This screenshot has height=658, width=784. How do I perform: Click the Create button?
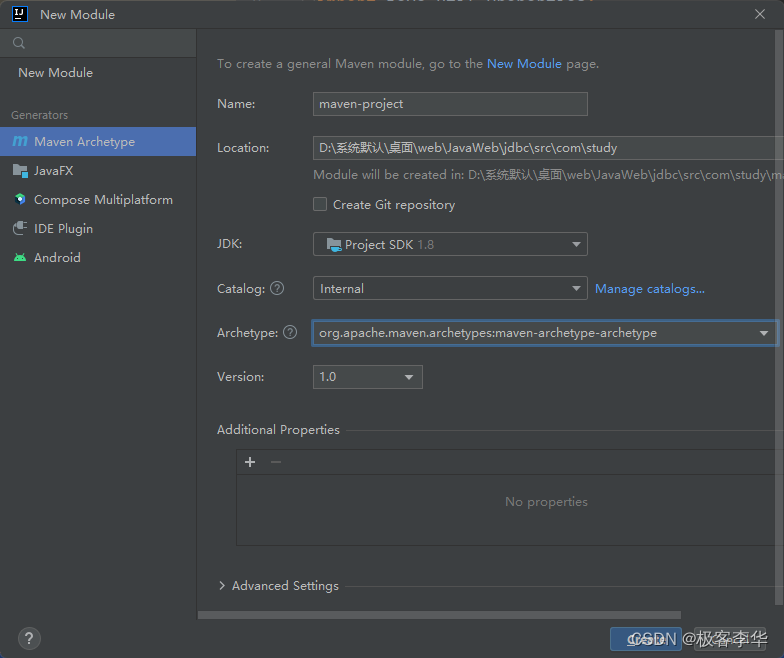[646, 639]
